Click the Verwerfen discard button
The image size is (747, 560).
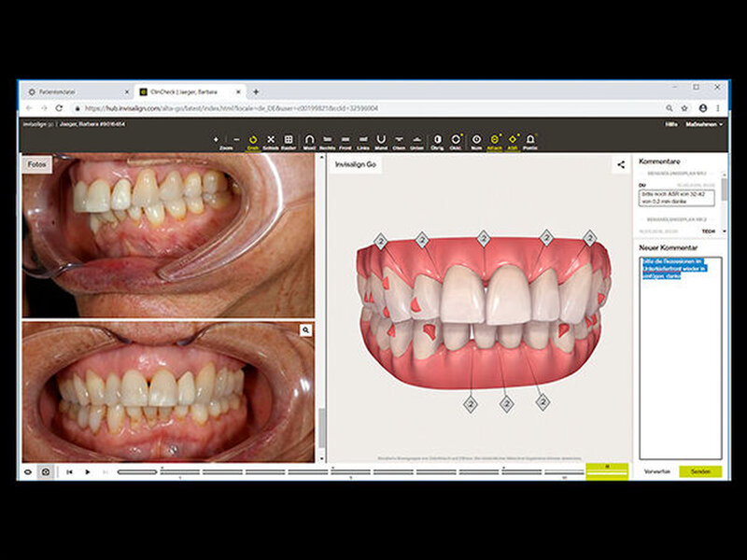[657, 471]
